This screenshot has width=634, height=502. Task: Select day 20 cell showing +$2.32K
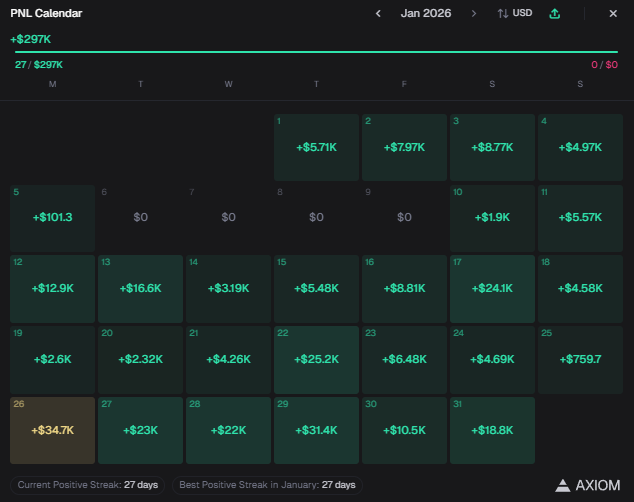140,360
